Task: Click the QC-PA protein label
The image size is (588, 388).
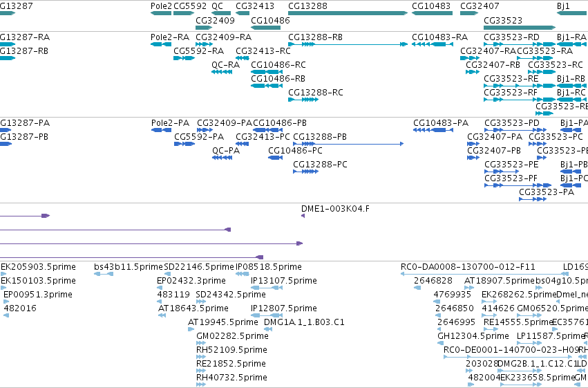Action: coord(226,151)
